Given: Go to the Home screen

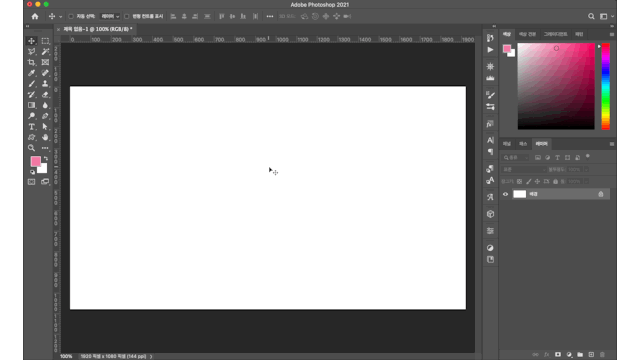Looking at the screenshot, I should 35,16.
